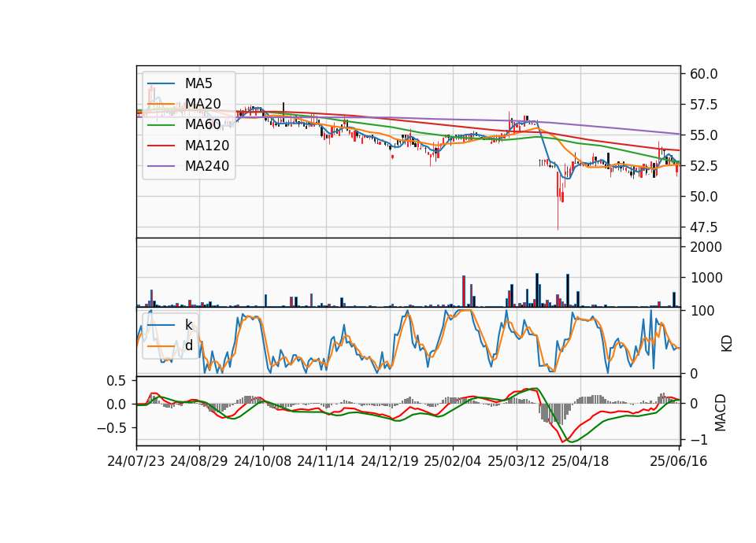This screenshot has height=543, width=756.
Task: Click the lowest candlestick wick near 47.5
Action: click(x=558, y=212)
